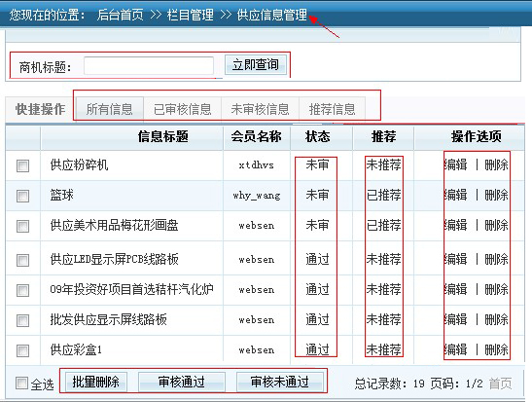
Task: Click 已推荐 in 供应美术用品梅花形画盘 row
Action: [x=384, y=225]
